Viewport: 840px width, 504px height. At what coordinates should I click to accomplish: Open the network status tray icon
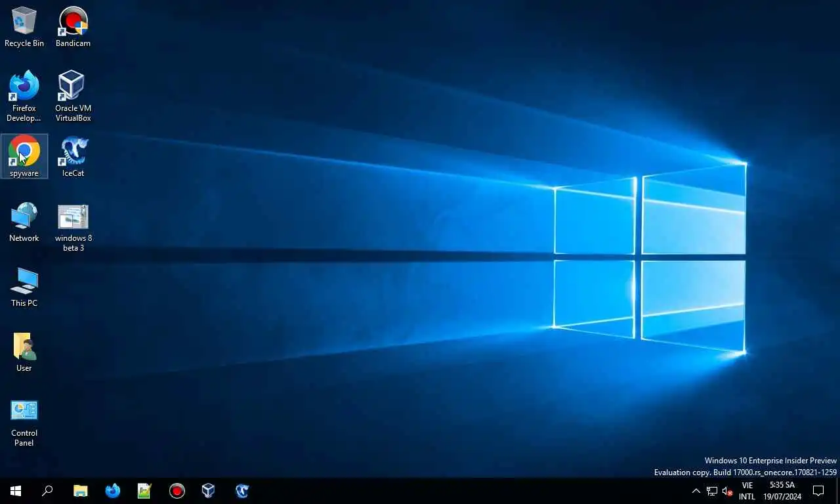tap(712, 491)
